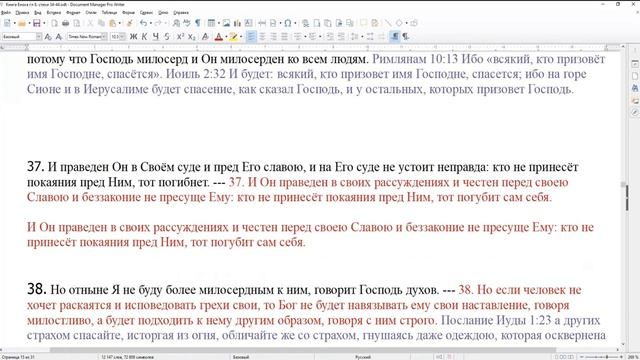640x360 pixels.
Task: Insert special character omega icon
Action: [x=288, y=23]
